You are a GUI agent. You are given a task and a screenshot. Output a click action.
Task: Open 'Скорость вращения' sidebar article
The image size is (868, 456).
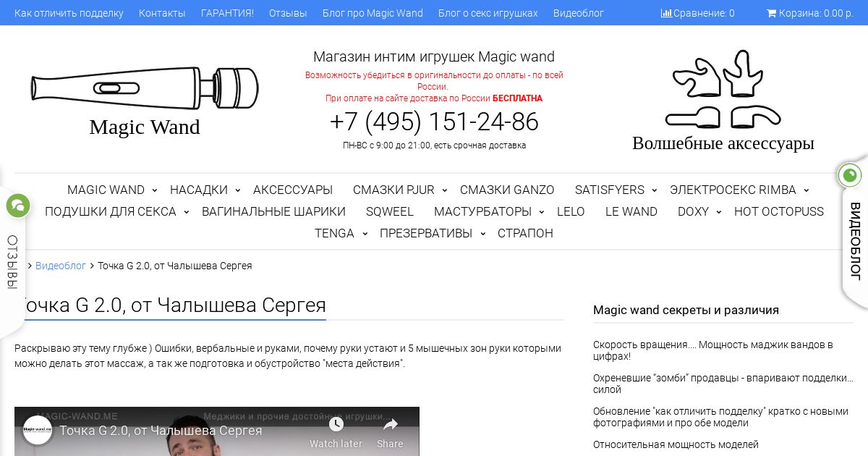point(713,350)
